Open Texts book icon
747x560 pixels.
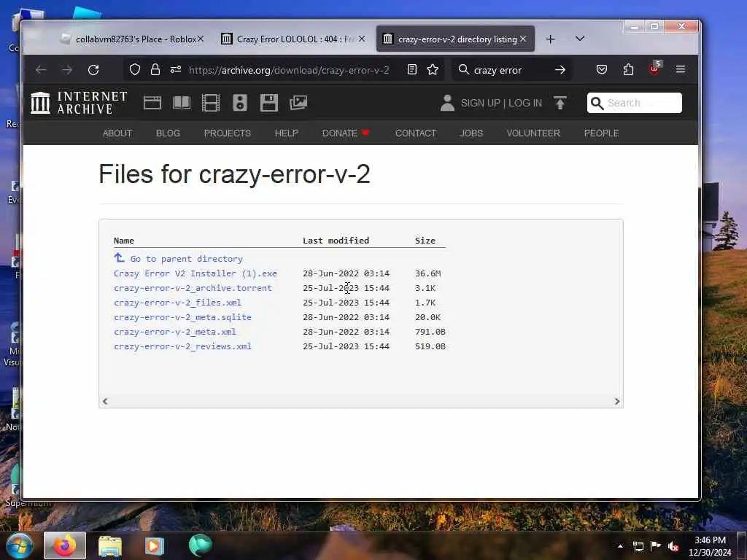tap(182, 102)
